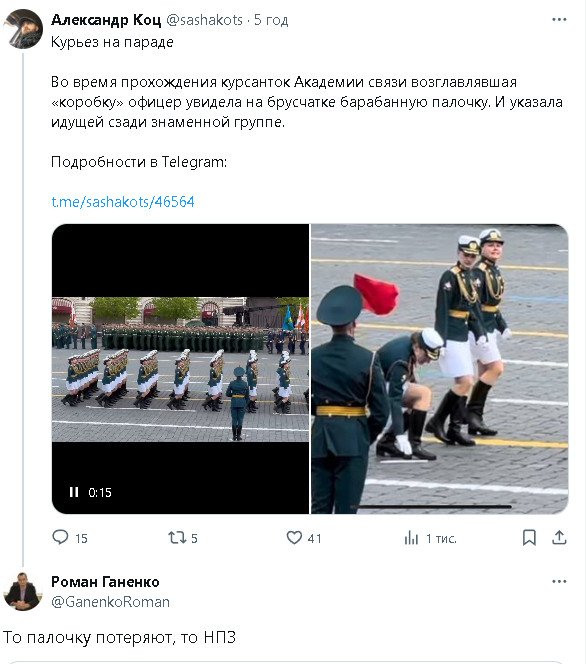Screen dimensions: 586x664
Task: Open the photo of the officer bending down
Action: click(x=440, y=369)
